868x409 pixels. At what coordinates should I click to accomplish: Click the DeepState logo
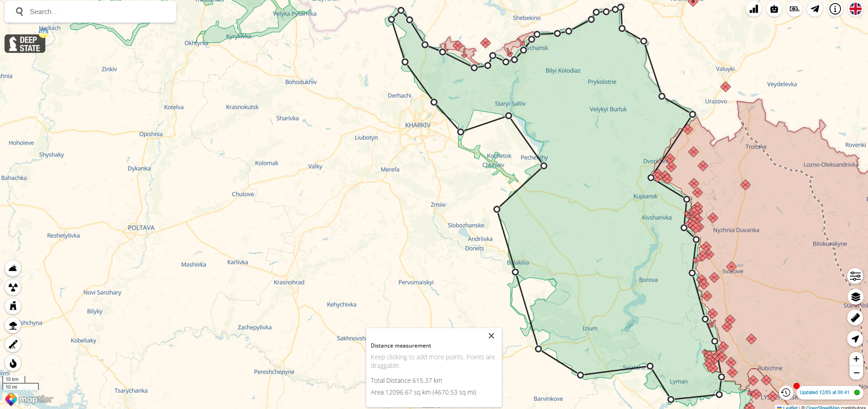point(25,44)
